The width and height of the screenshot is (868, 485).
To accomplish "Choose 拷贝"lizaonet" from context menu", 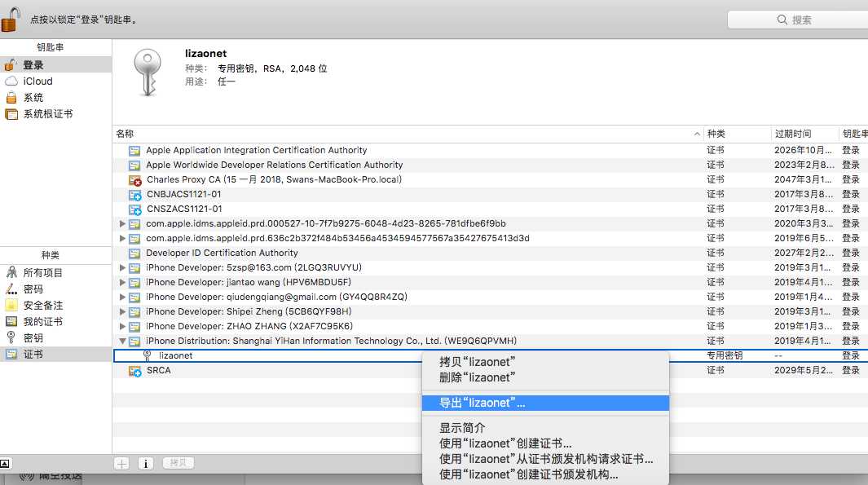I will (x=545, y=362).
